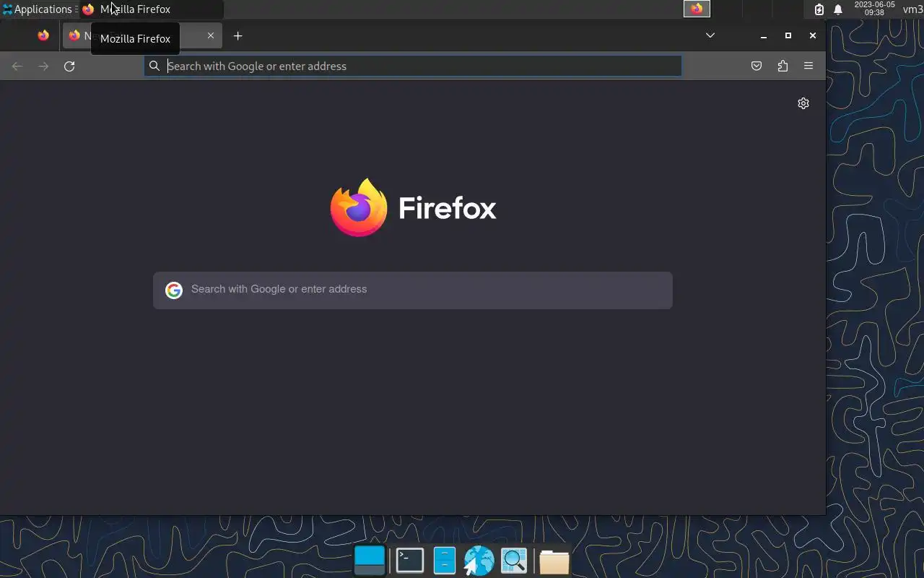Open the Extensions puzzle icon
Screen dimensions: 924x578
click(783, 66)
